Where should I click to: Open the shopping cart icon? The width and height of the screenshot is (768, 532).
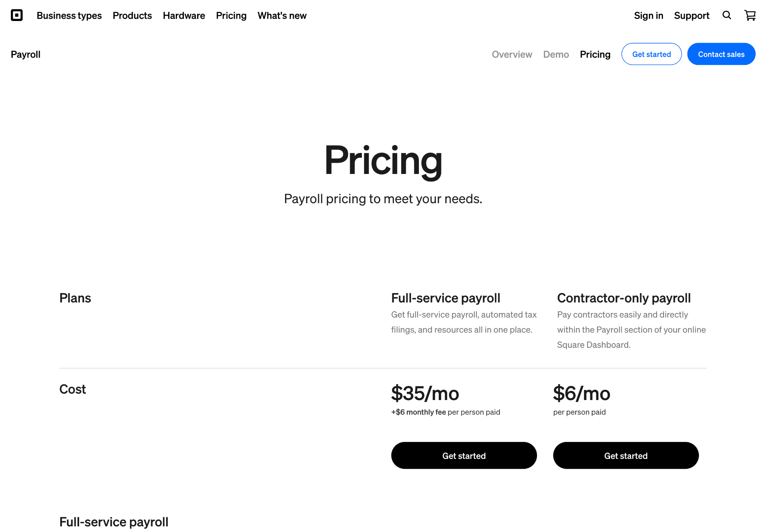coord(750,15)
